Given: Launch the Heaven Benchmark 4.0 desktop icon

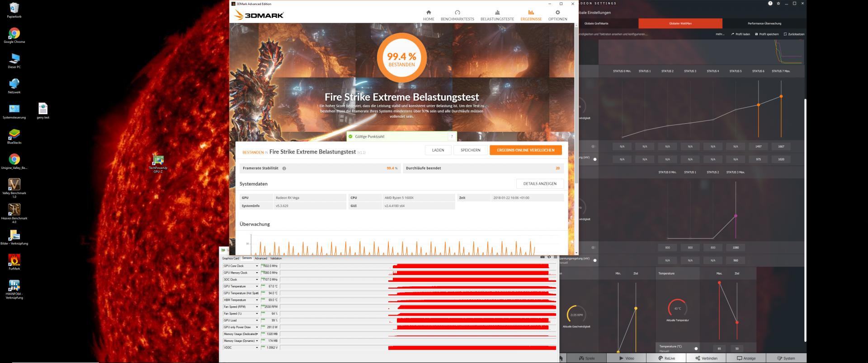Looking at the screenshot, I should 14,213.
